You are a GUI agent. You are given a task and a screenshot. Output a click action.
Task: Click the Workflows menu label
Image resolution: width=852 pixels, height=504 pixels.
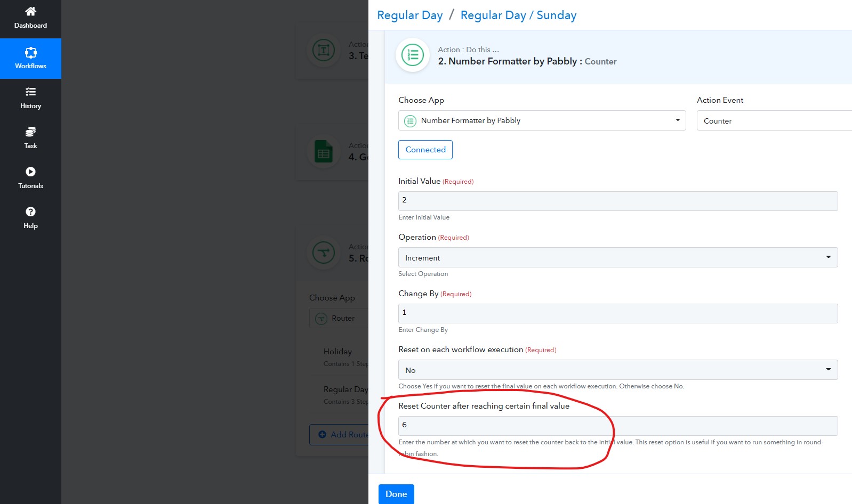click(x=30, y=66)
